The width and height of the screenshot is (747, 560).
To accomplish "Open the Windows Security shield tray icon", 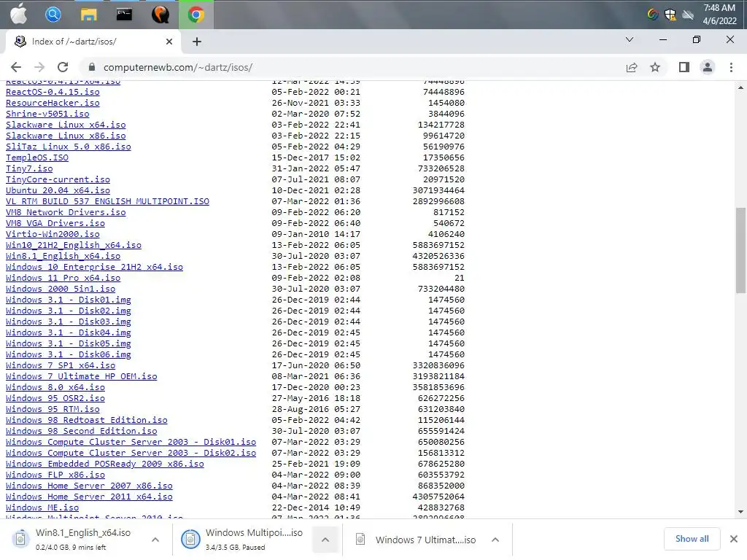I will pyautogui.click(x=670, y=15).
